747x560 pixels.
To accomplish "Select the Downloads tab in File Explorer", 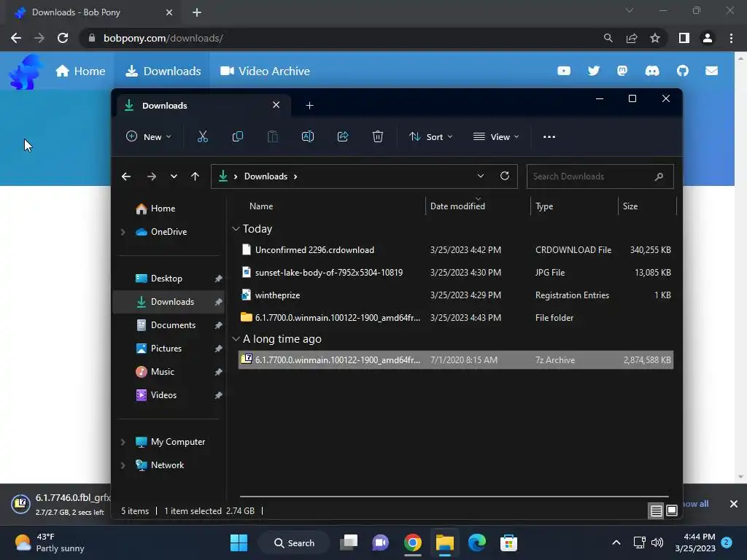I will [202, 106].
